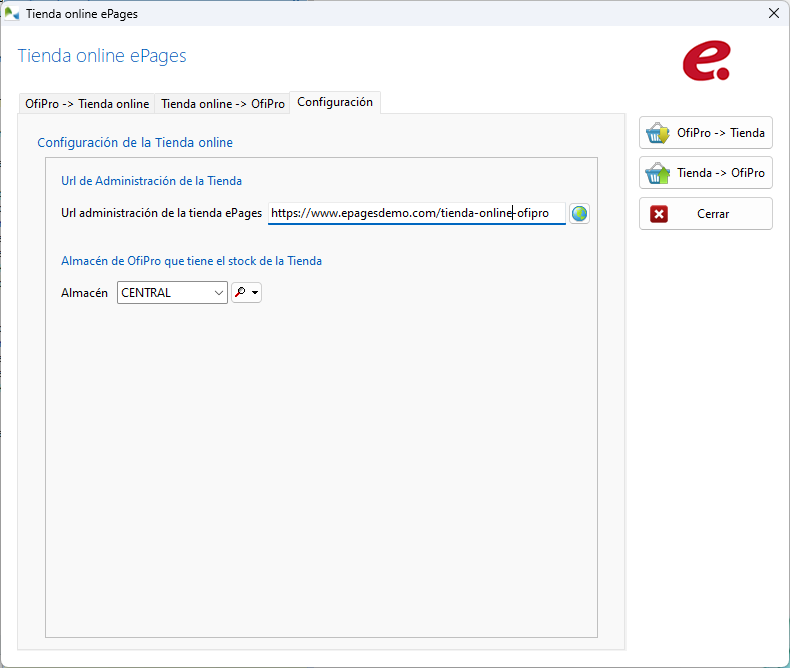Click the OfiPro -> Tienda button

coord(705,132)
